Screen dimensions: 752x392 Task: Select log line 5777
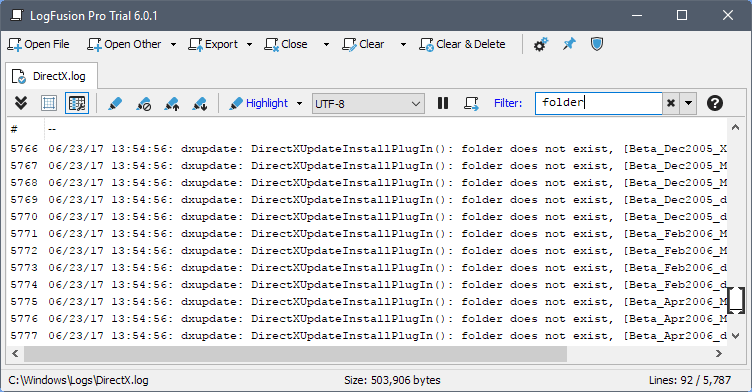click(367, 336)
